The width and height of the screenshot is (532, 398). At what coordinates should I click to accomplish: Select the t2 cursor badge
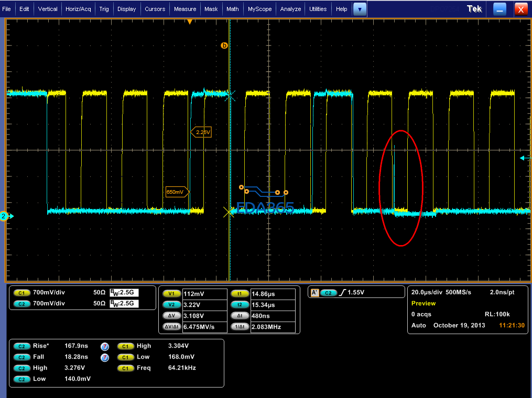pyautogui.click(x=239, y=305)
